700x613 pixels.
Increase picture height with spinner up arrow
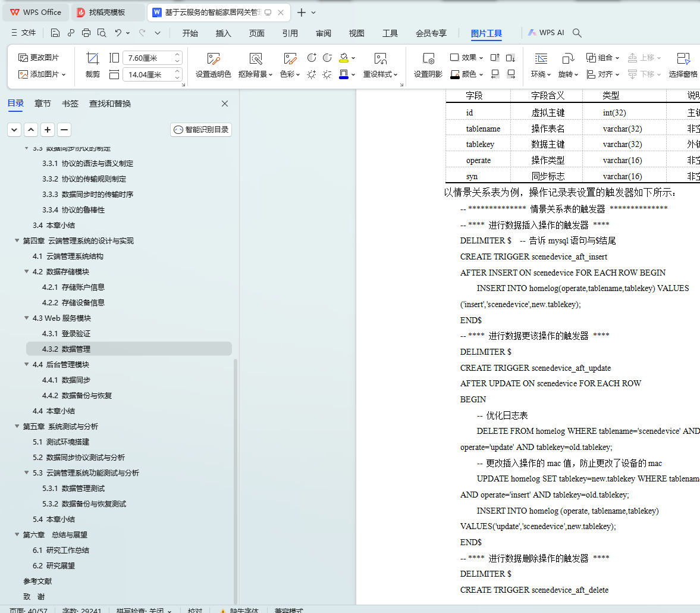[177, 55]
